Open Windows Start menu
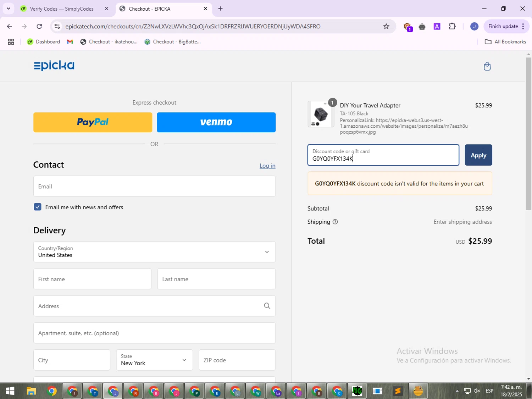This screenshot has width=532, height=399. point(10,391)
